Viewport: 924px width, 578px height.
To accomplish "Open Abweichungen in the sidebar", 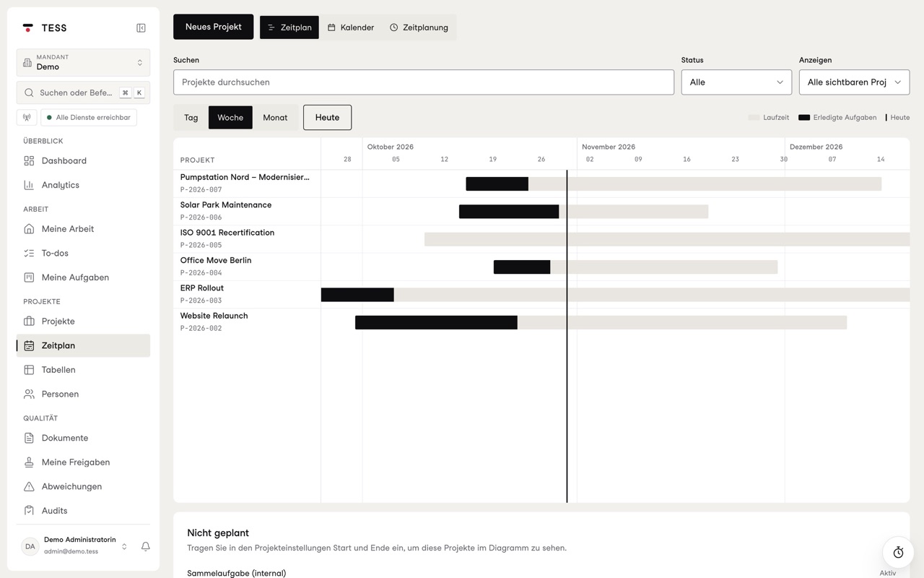I will 83,486.
